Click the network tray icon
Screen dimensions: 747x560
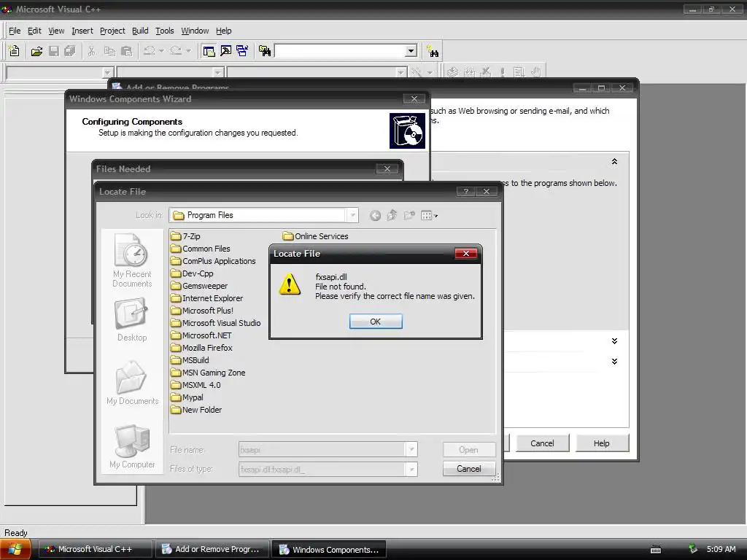(x=693, y=549)
